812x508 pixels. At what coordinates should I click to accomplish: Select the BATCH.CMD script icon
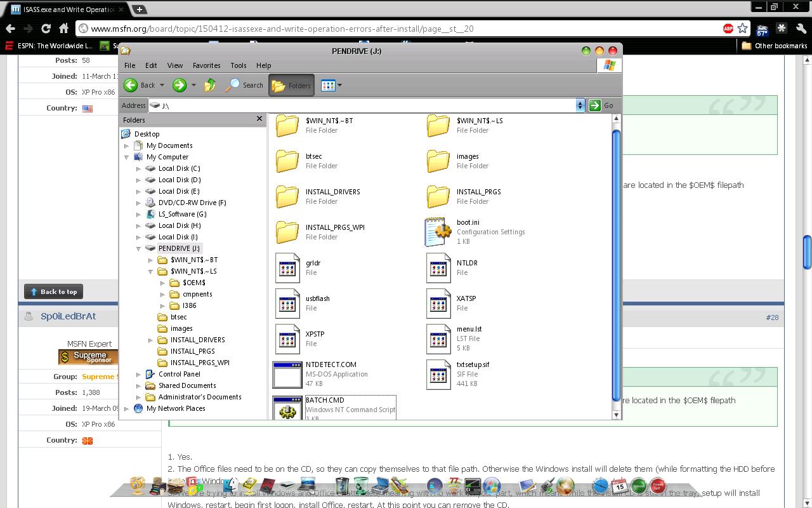tap(287, 408)
